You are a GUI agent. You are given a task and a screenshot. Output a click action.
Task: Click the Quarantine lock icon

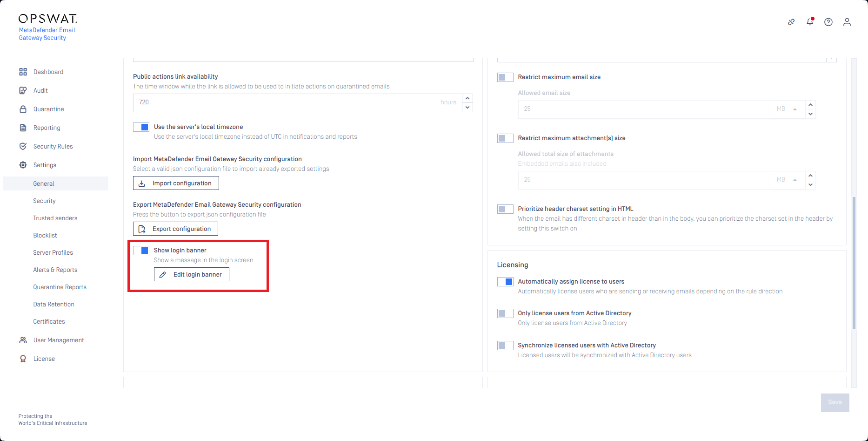23,109
